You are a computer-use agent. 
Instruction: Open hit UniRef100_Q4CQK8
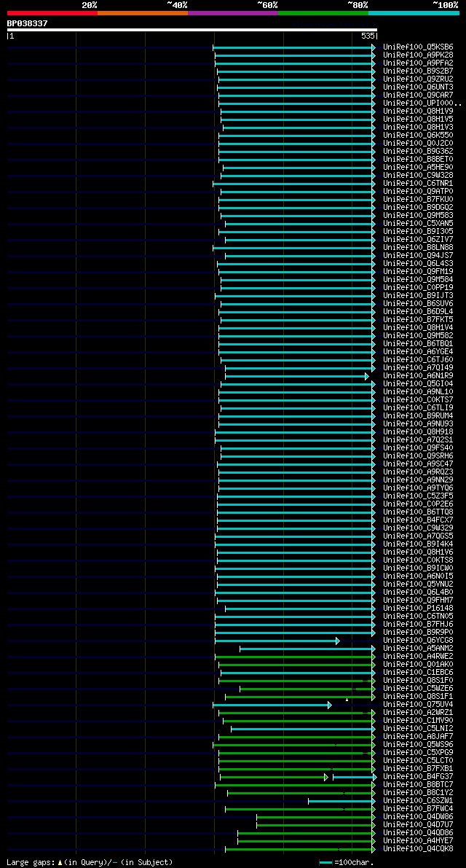[418, 849]
